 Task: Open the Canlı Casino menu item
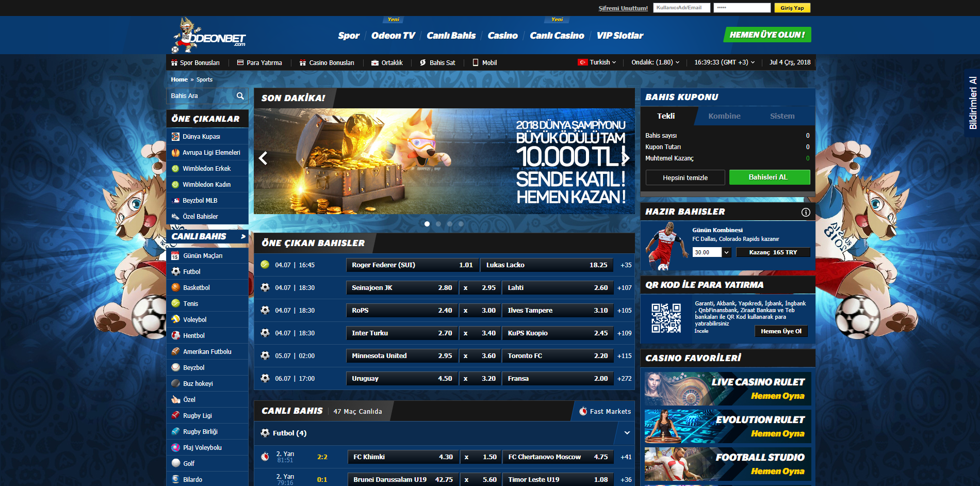click(557, 36)
